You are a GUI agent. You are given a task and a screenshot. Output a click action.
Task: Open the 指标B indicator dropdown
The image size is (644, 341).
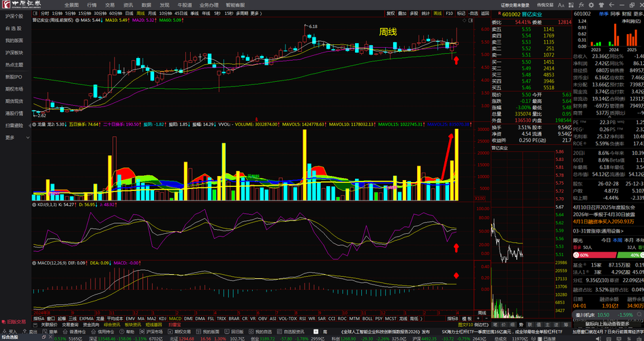coord(453,318)
